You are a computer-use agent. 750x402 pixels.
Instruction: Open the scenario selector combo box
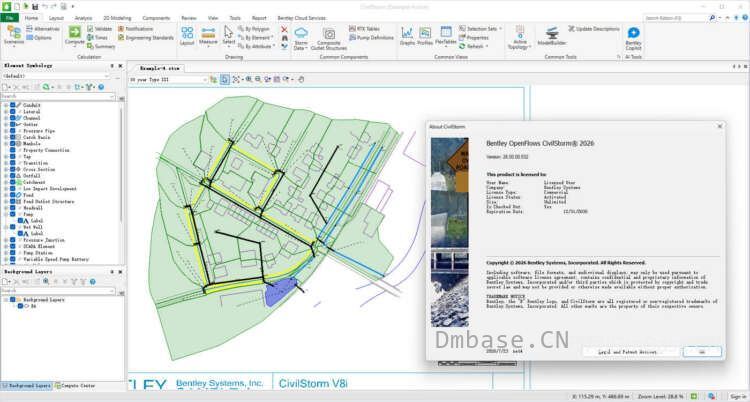(168, 79)
